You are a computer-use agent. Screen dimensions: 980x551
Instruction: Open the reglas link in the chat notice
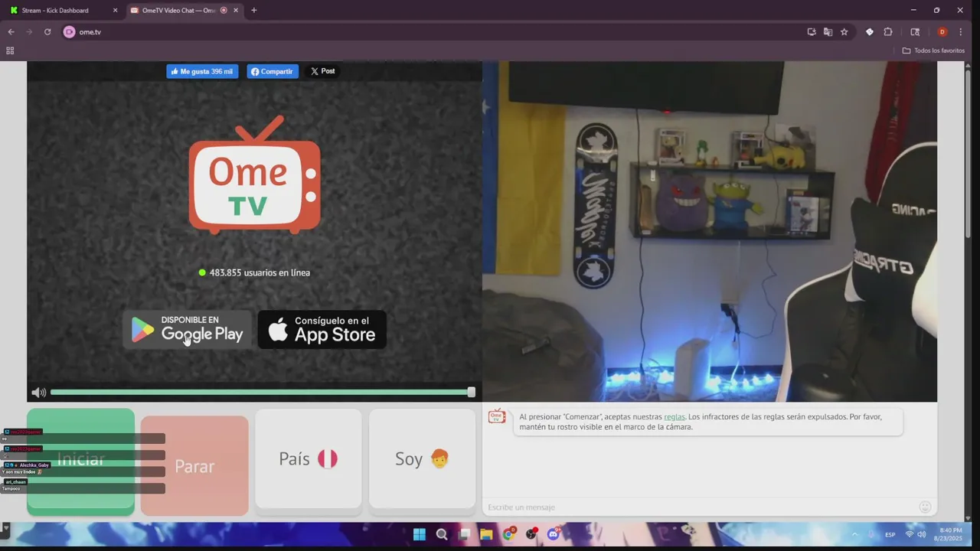pos(675,417)
